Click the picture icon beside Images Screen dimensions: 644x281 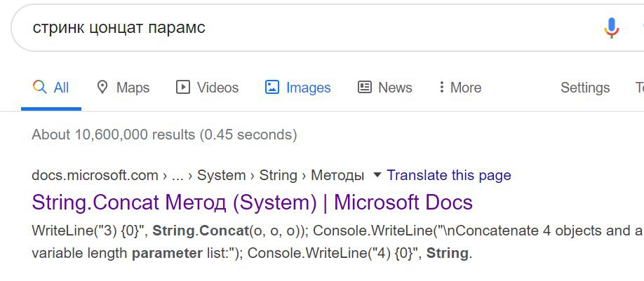[272, 87]
